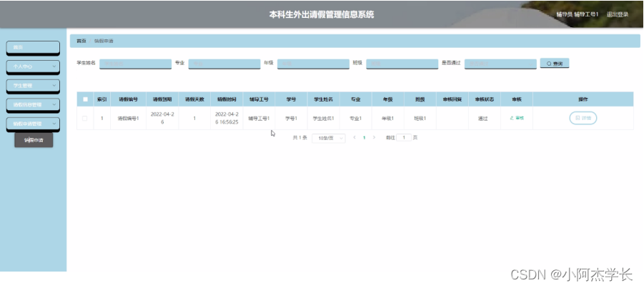Click 退出登录 to log out
The height and width of the screenshot is (288, 644).
[x=618, y=14]
